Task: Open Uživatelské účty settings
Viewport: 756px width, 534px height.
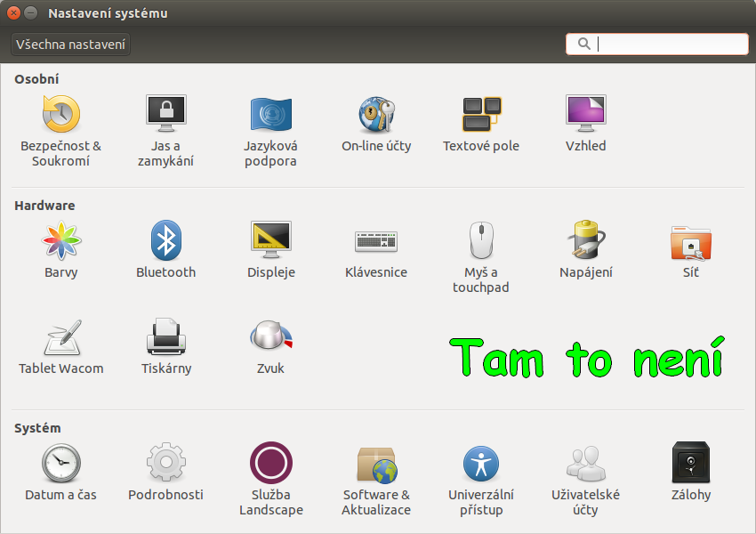Action: [x=586, y=479]
